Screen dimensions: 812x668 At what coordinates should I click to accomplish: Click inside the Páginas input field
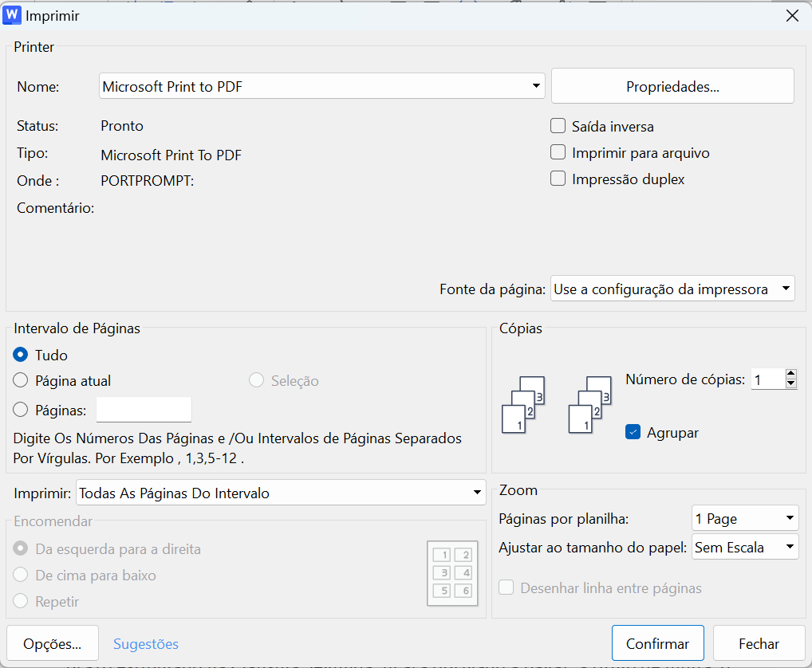tap(144, 409)
